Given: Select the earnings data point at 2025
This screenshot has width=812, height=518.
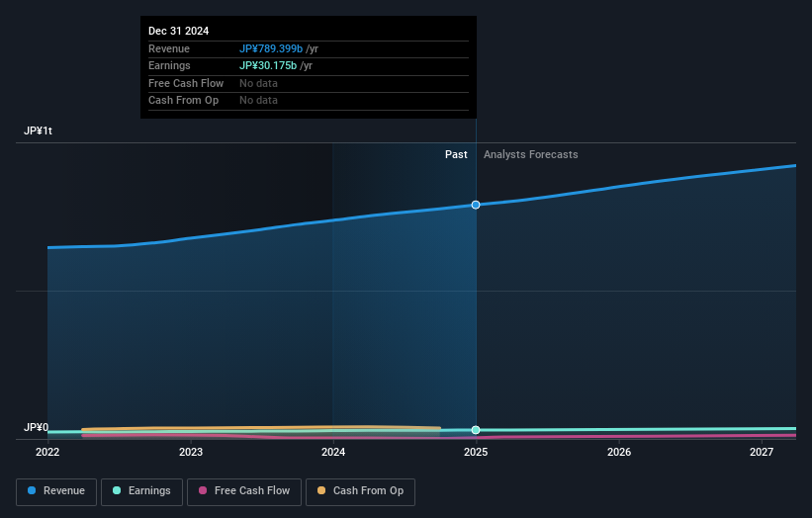Looking at the screenshot, I should point(476,430).
